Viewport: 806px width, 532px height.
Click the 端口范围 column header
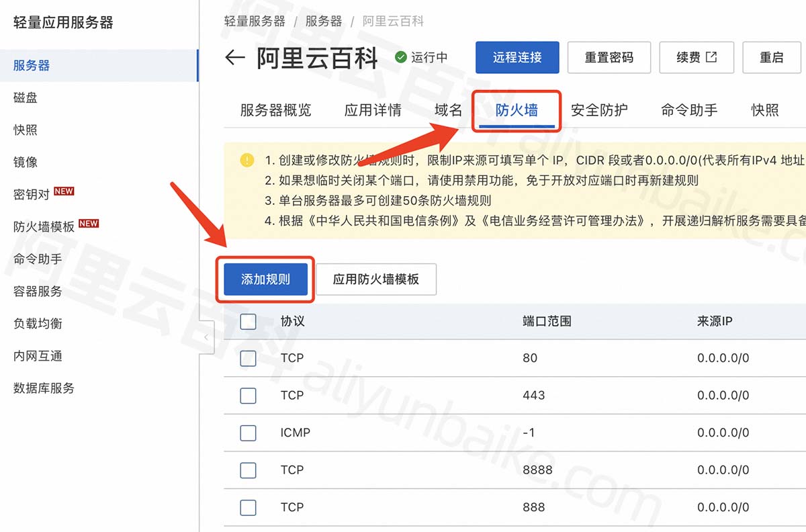547,321
